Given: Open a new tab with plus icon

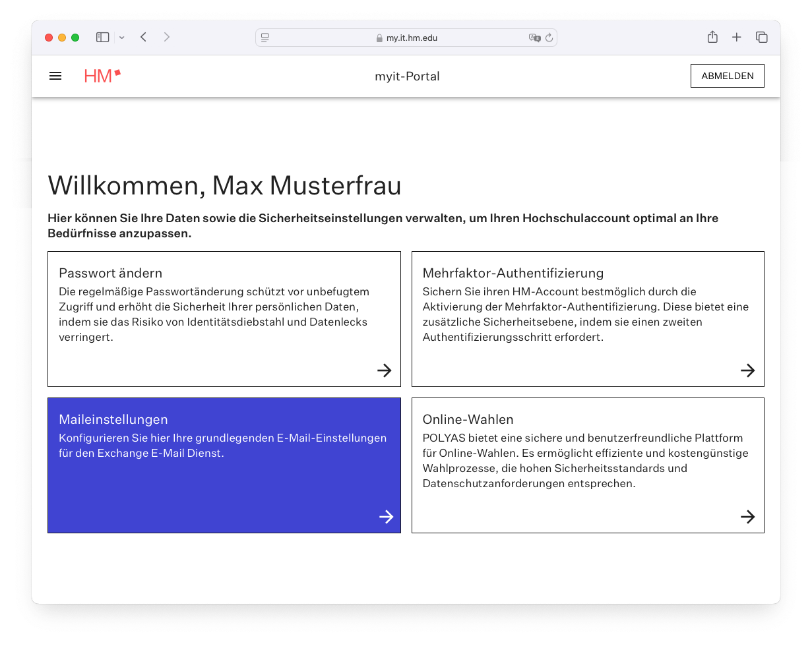Looking at the screenshot, I should (x=737, y=38).
